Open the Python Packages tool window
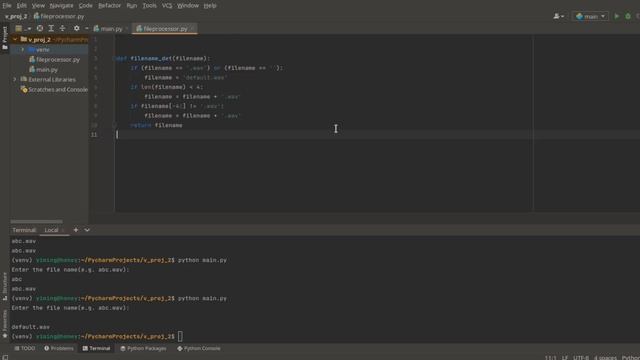Viewport: 640px width, 360px height. click(x=143, y=349)
